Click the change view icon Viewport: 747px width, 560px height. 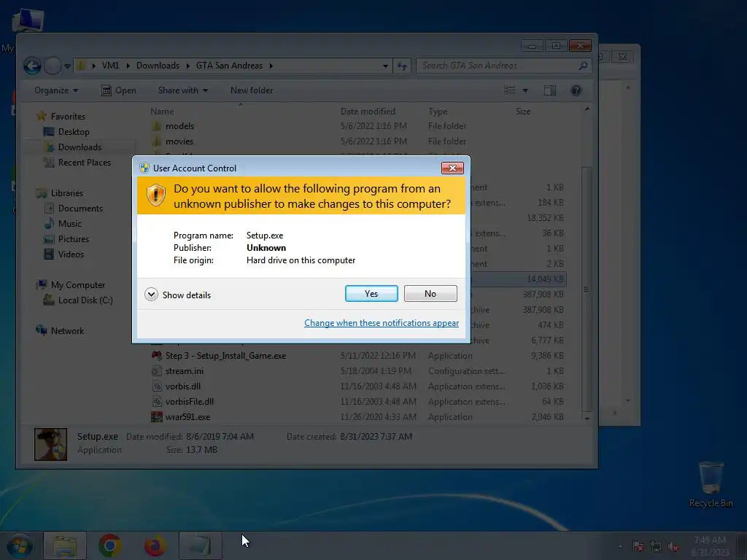pos(509,90)
